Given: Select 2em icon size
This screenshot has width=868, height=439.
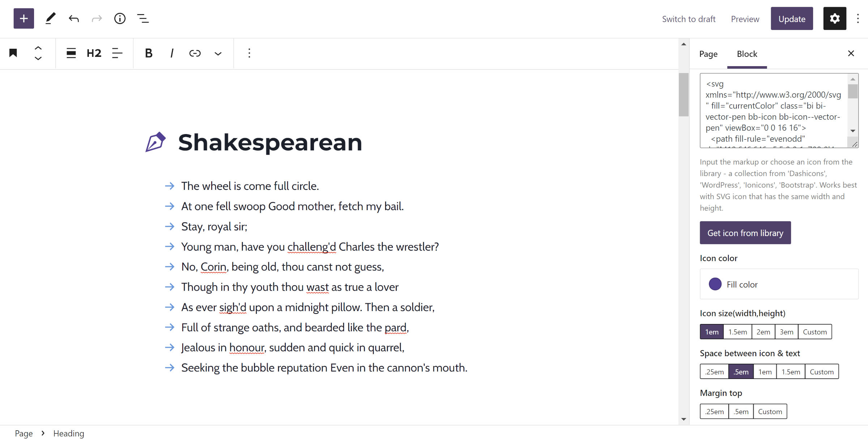Looking at the screenshot, I should click(x=763, y=332).
